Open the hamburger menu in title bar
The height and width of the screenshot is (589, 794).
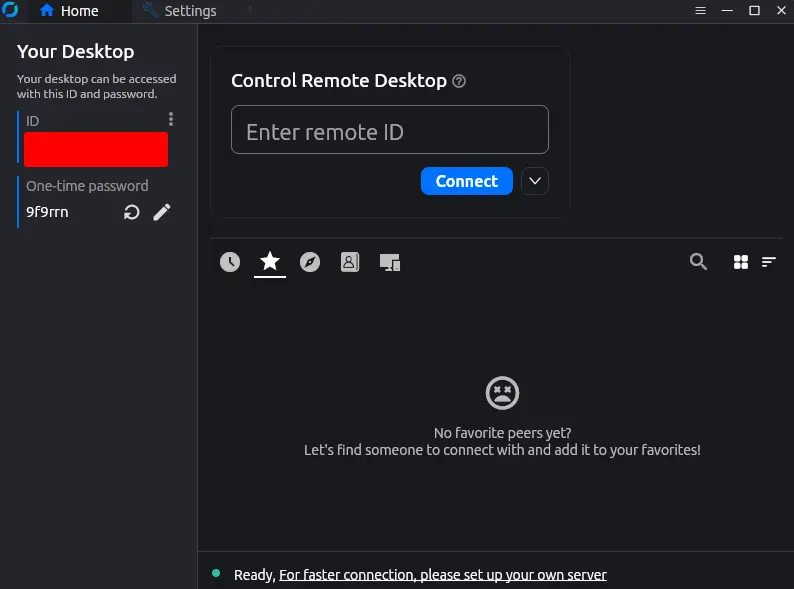coord(701,11)
